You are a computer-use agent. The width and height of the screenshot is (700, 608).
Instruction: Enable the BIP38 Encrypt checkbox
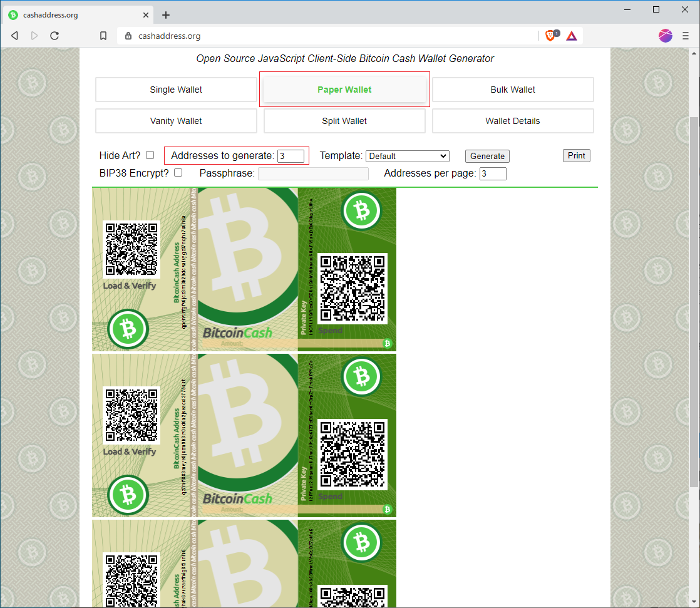(178, 172)
